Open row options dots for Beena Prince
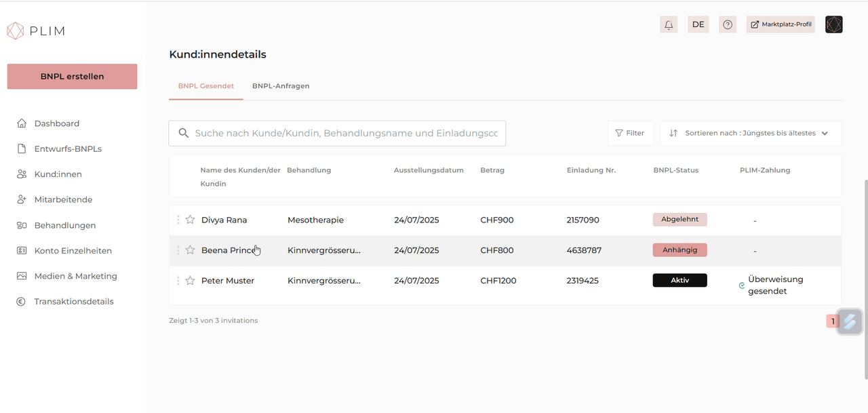The image size is (868, 413). [x=178, y=250]
